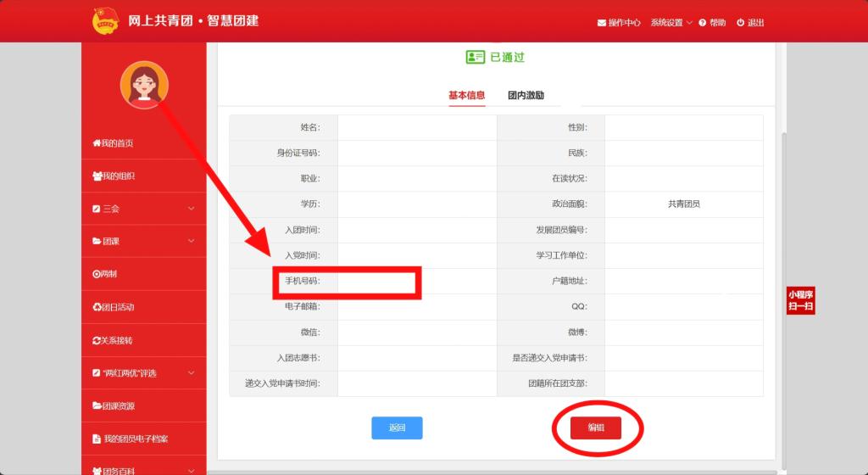Switch to the 团内激励 tab

click(526, 96)
